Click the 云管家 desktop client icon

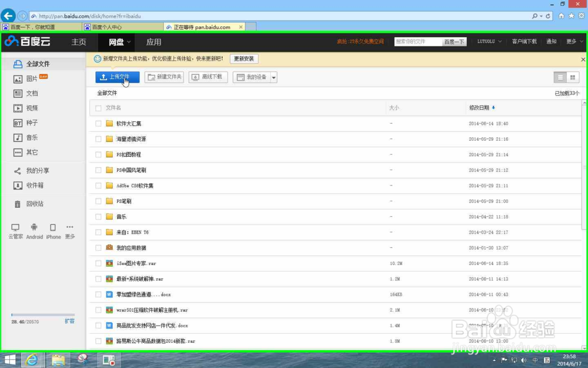pyautogui.click(x=15, y=227)
